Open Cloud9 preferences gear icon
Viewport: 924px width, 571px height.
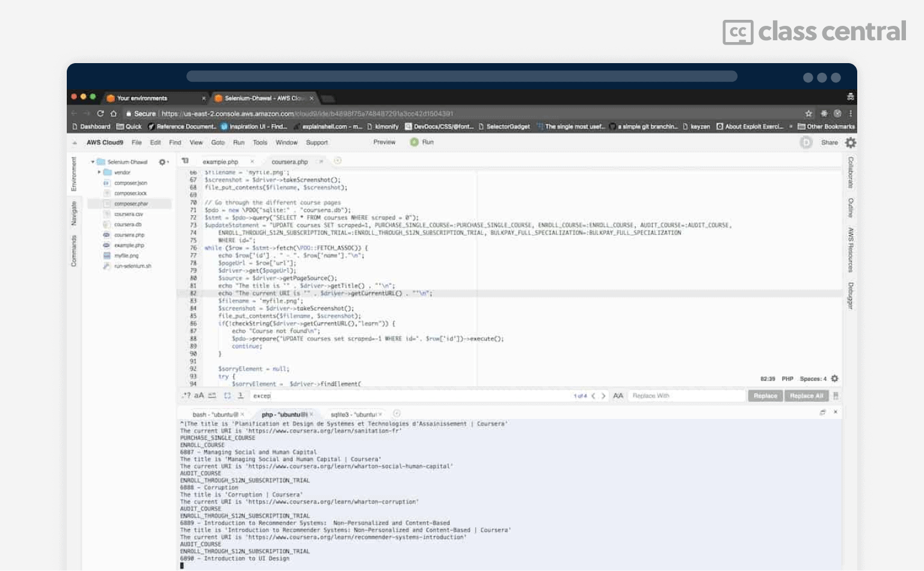click(851, 142)
